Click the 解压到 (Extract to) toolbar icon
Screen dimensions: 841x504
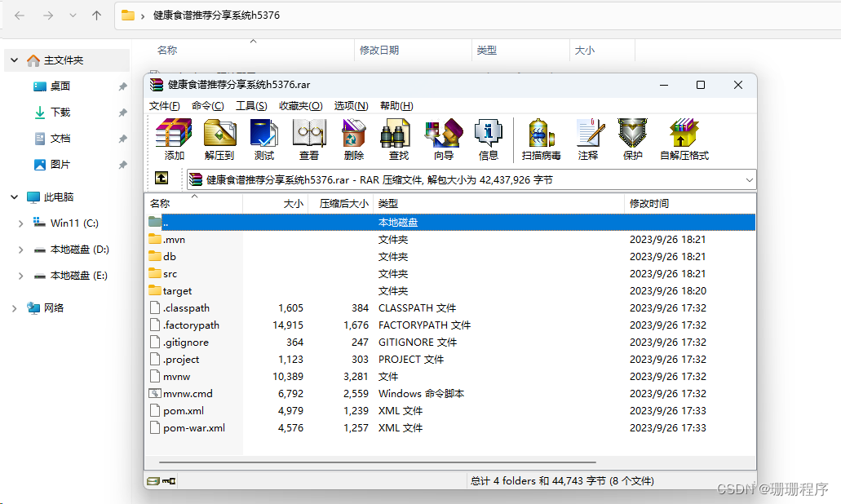click(x=220, y=133)
